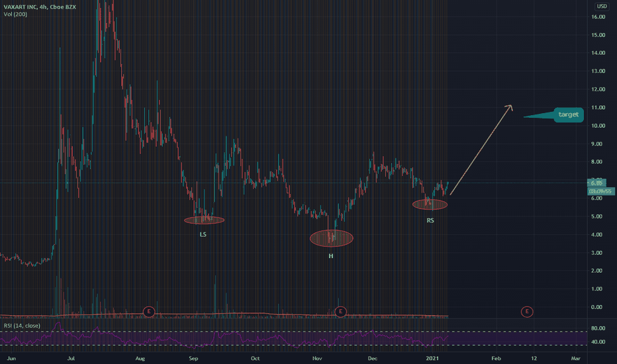Viewport: 617px width, 364px height.
Task: Click the RS text annotation
Action: (x=430, y=220)
